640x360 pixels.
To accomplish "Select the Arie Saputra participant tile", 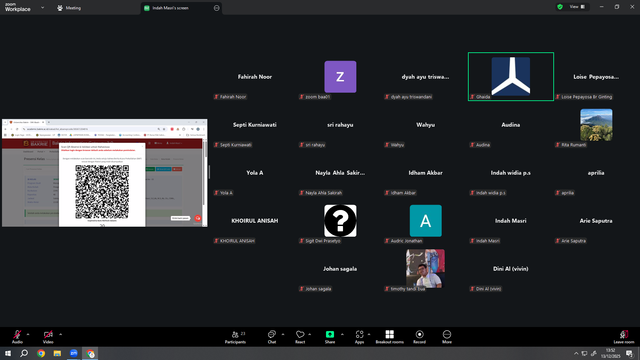I will 596,221.
